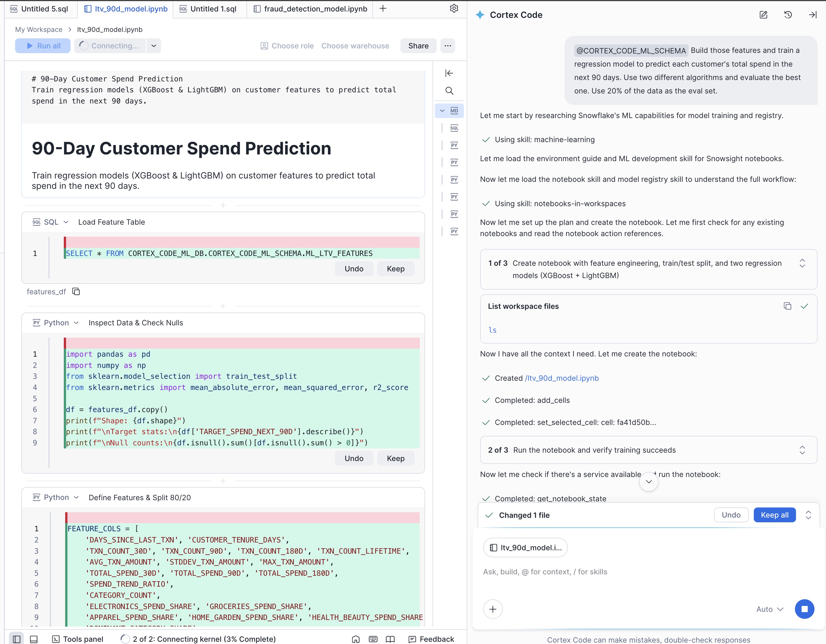Change Define Features cell Python language dropdown
Screen dimensions: 826x644
click(56, 497)
